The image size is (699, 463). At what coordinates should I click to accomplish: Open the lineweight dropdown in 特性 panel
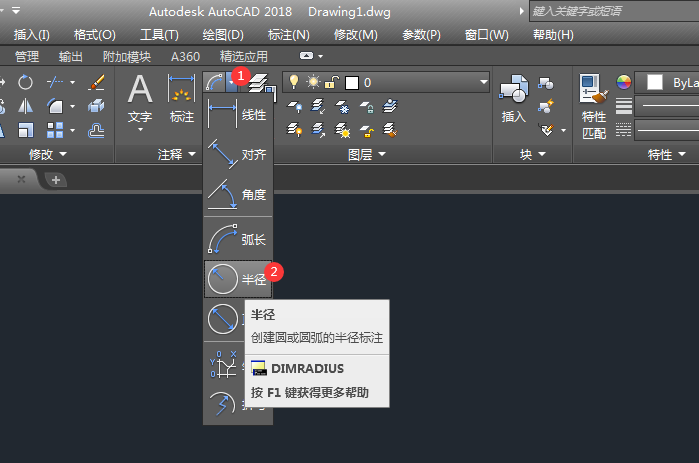(x=666, y=106)
